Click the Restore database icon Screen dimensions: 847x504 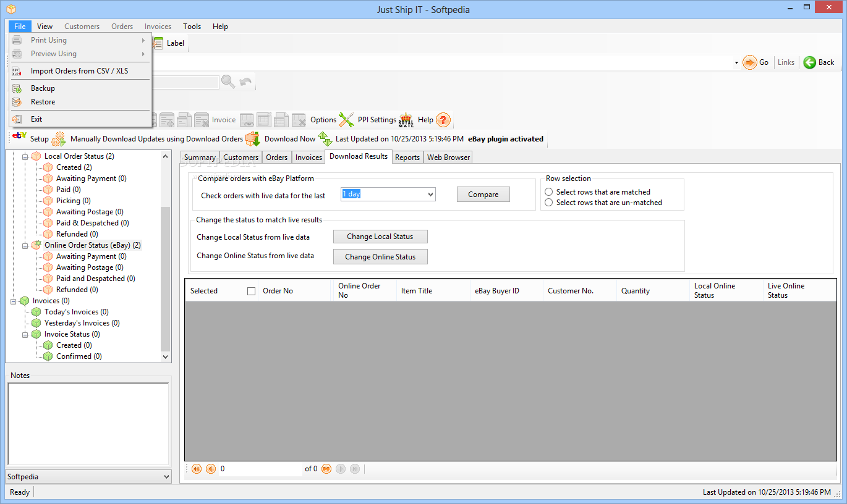click(x=17, y=102)
